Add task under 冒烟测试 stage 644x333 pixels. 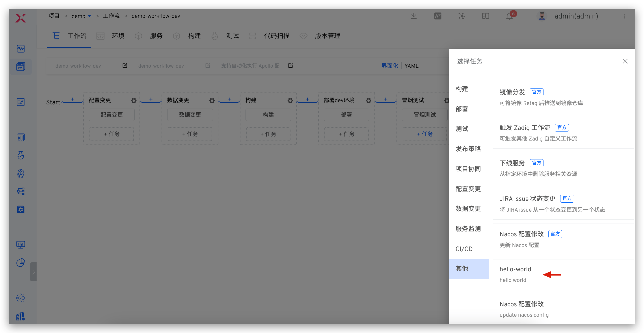(424, 134)
